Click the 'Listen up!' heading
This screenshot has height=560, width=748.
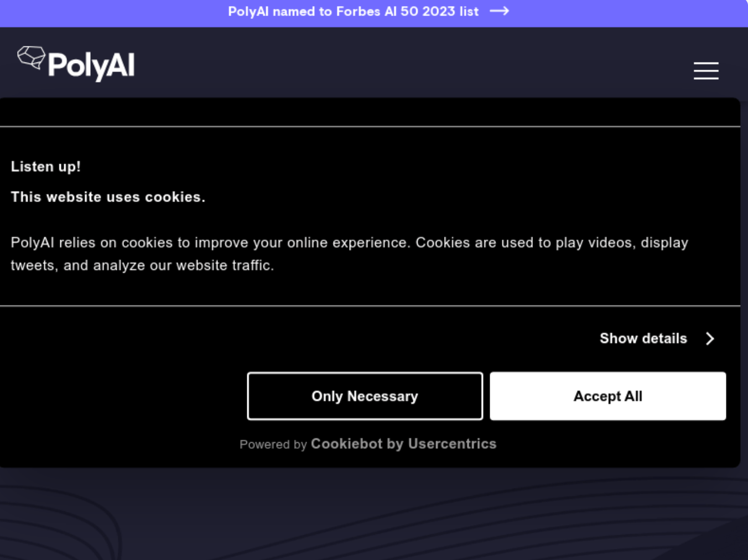[46, 167]
